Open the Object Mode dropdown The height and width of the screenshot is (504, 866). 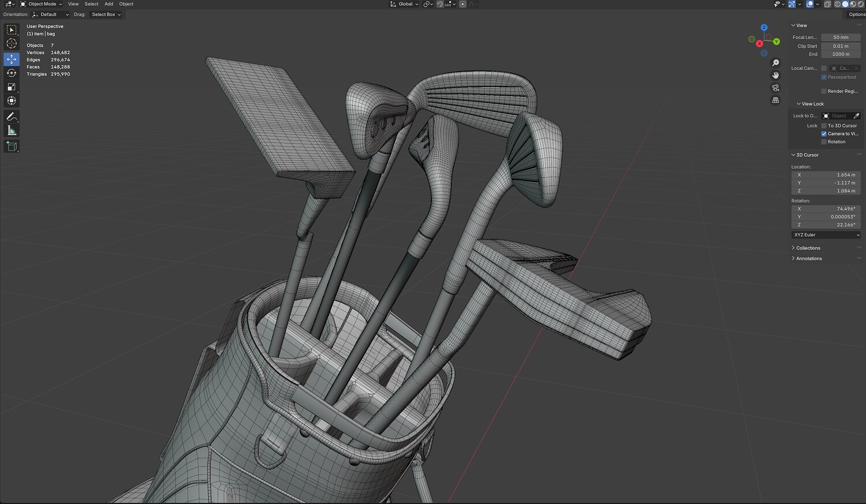pos(42,4)
